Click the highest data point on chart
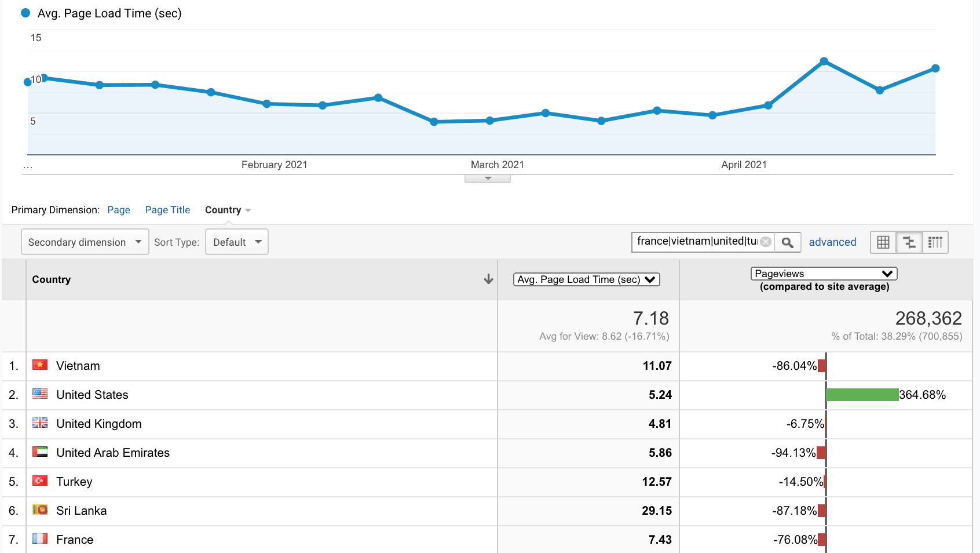980x553 pixels. point(824,61)
